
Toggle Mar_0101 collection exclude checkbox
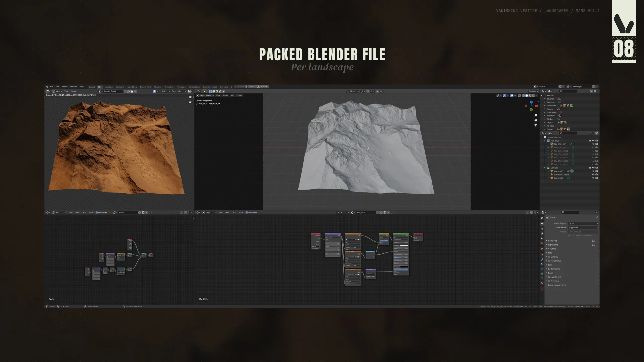590,141
